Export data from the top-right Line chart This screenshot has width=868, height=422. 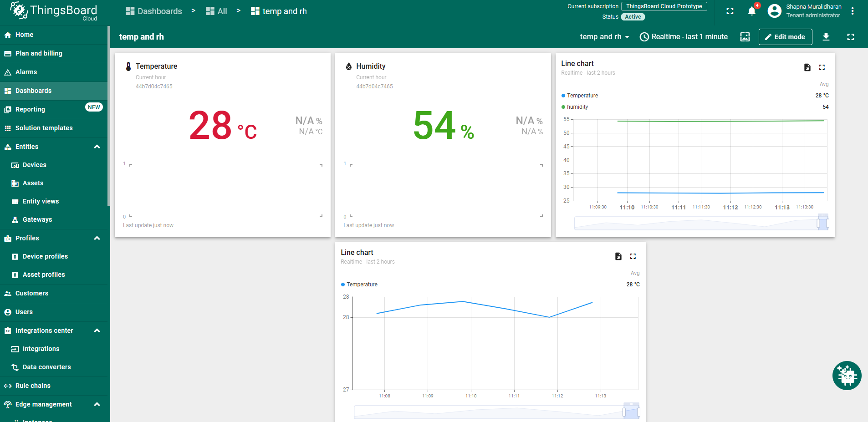click(807, 67)
